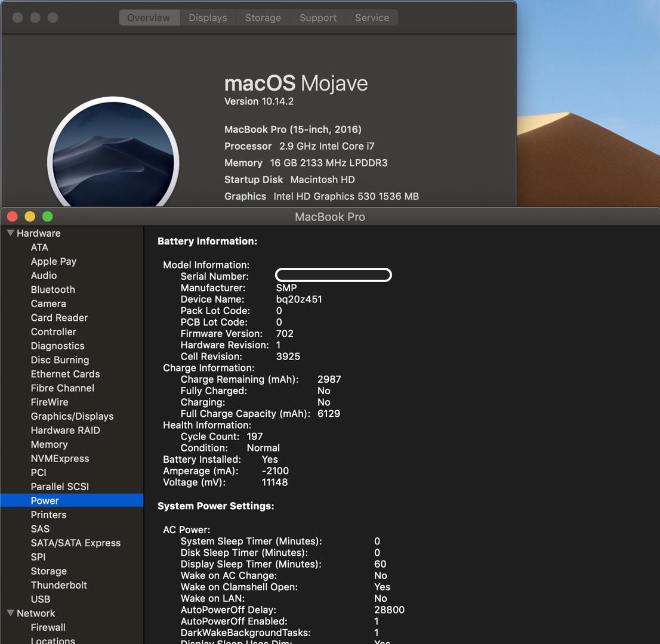Screen dimensions: 660x644
Task: Select SAS in the sidebar
Action: [41, 529]
